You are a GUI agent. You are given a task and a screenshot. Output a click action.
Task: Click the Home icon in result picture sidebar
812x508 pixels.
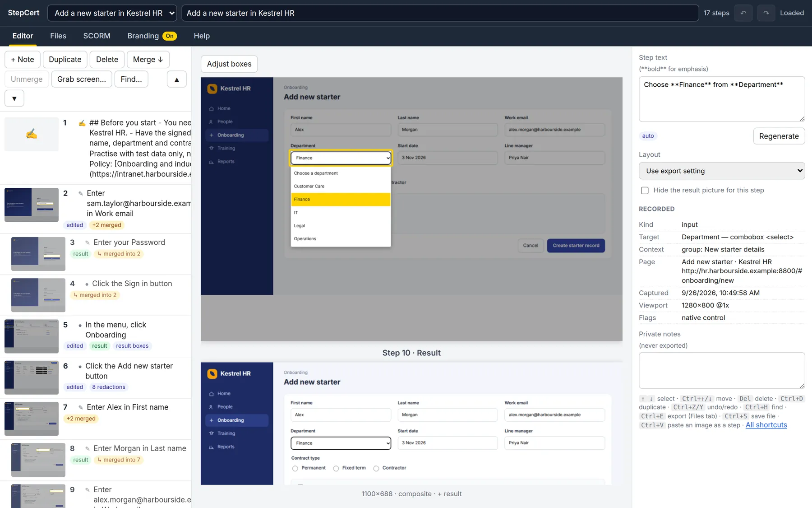[x=211, y=394]
